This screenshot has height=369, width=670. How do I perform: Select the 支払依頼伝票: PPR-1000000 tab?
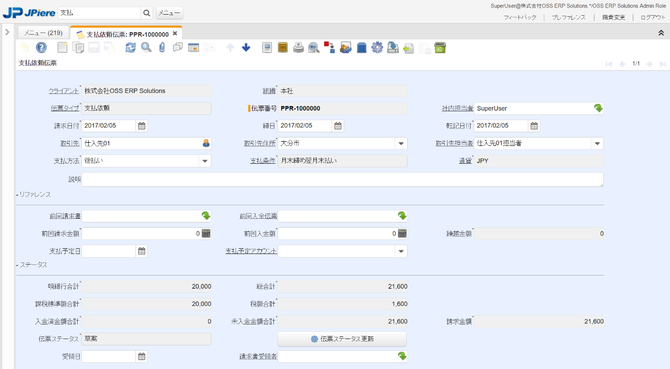tap(127, 34)
